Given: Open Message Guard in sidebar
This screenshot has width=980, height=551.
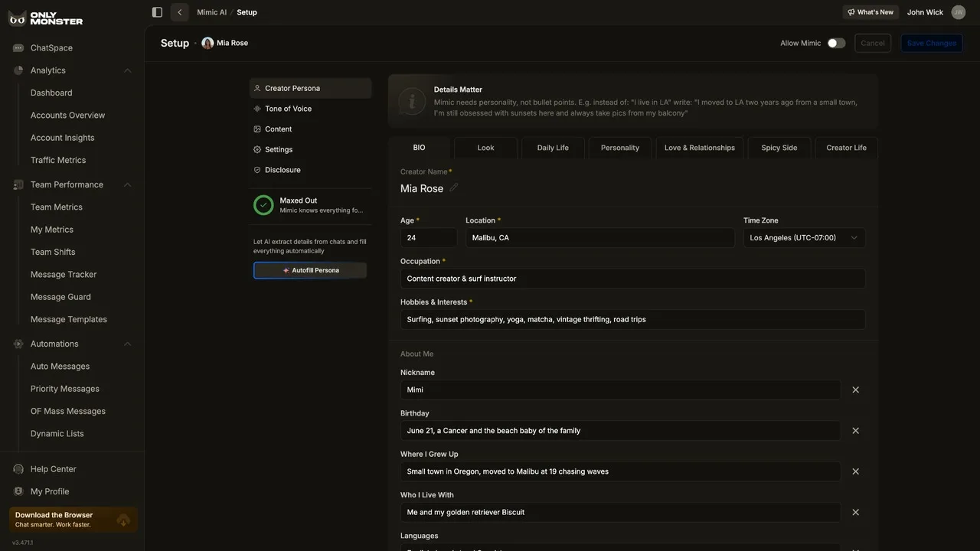Looking at the screenshot, I should point(60,297).
